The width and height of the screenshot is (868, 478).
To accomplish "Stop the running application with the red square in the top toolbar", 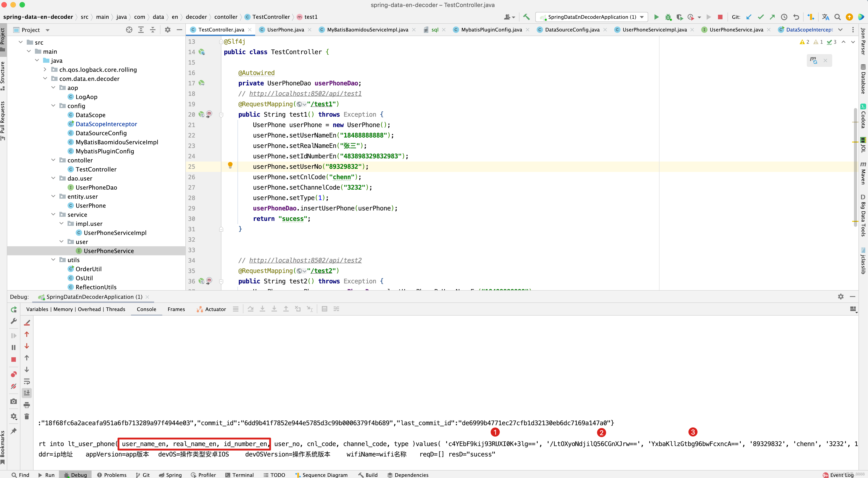I will (x=720, y=17).
